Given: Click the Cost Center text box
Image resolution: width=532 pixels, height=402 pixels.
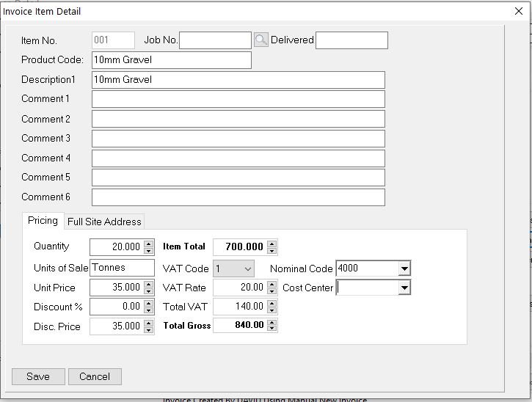Looking at the screenshot, I should [368, 288].
